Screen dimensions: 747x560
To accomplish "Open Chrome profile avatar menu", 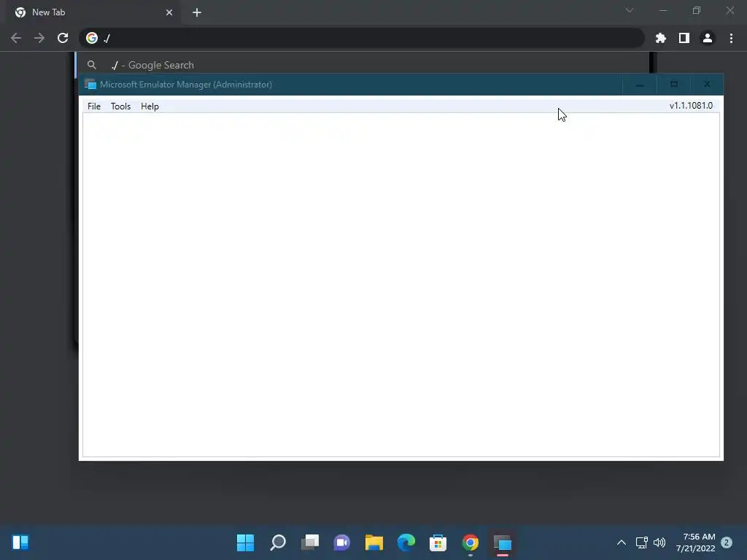I will point(708,38).
